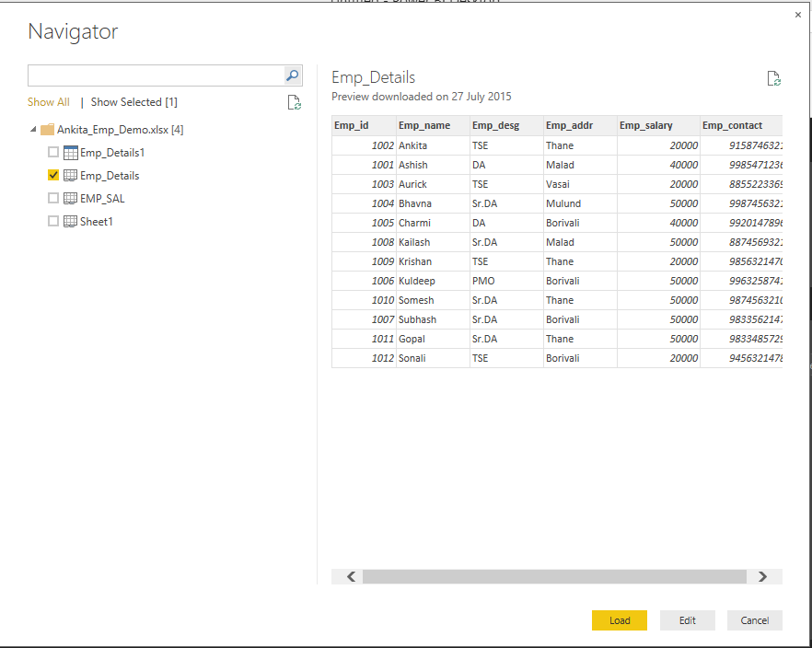
Task: Click the cell with name Kailash
Action: [x=433, y=242]
